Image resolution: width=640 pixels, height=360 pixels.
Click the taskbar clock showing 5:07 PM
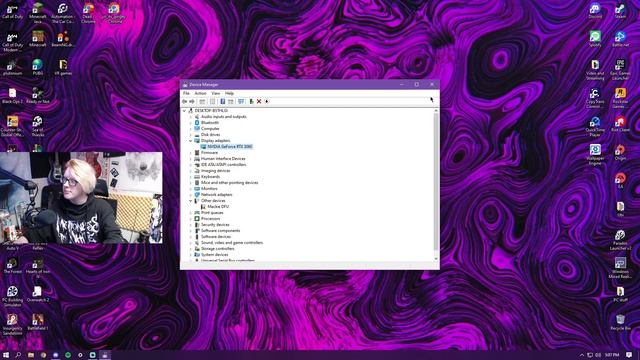pos(612,355)
